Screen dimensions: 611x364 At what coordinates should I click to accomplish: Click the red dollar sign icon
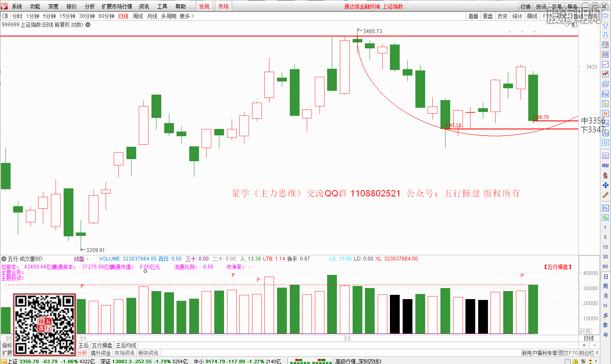(x=605, y=175)
